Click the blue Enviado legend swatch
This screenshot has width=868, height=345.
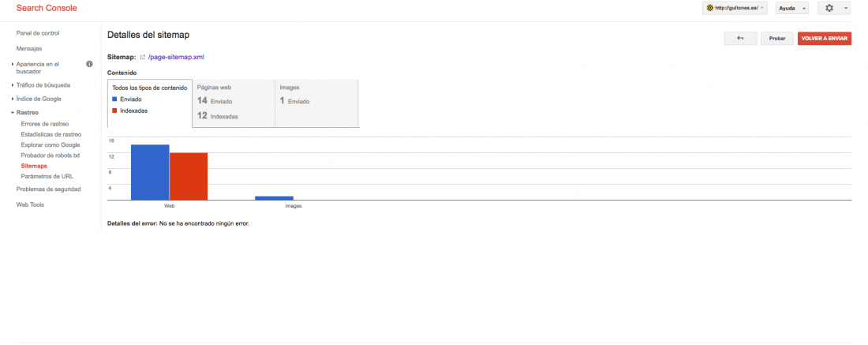[x=114, y=99]
